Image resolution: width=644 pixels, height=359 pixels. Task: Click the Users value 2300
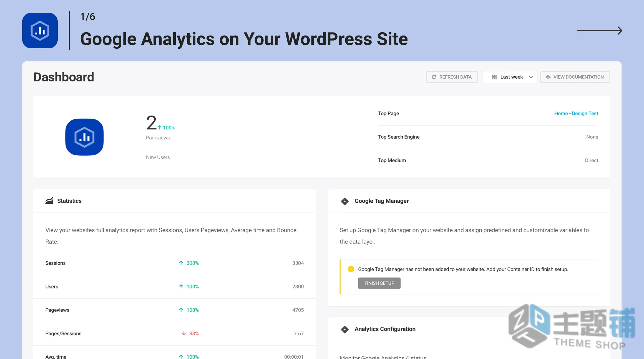298,286
